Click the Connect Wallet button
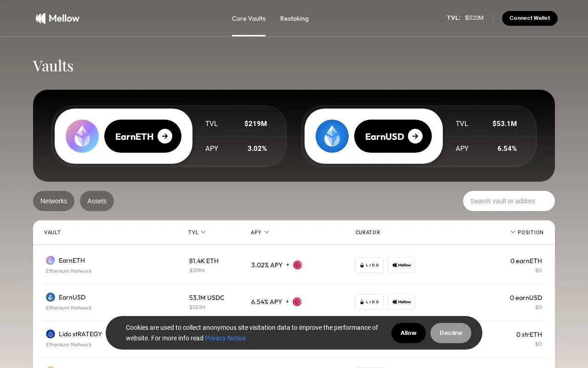The image size is (588, 368). 530,18
